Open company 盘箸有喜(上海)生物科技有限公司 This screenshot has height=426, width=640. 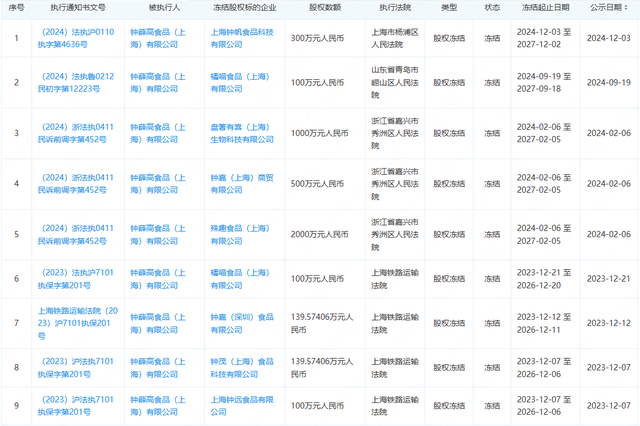click(x=242, y=133)
